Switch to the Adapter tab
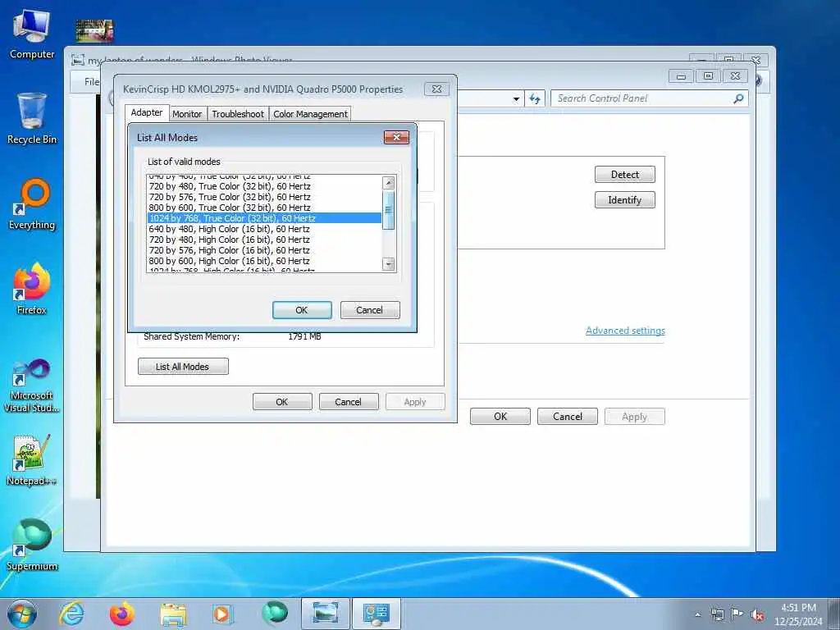 (147, 112)
